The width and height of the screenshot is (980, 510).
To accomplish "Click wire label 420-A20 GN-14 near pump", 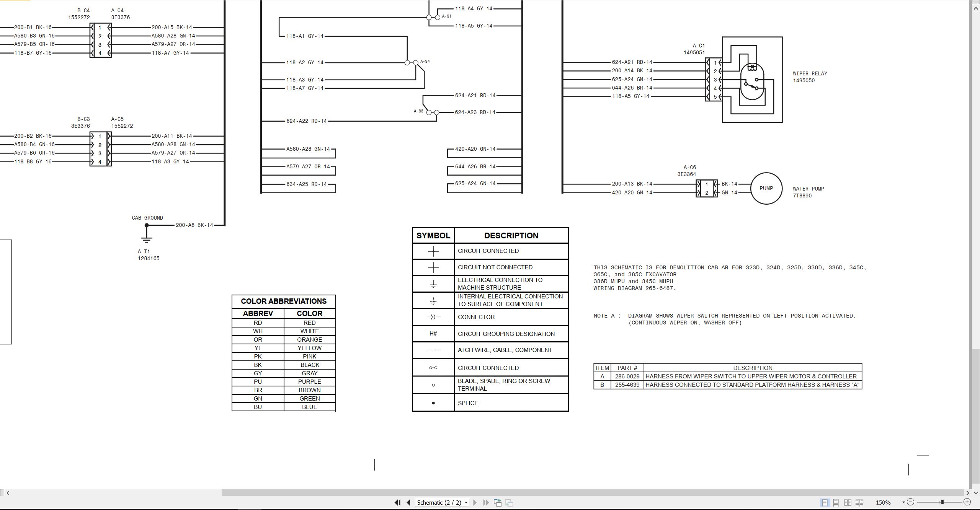I will tap(632, 192).
